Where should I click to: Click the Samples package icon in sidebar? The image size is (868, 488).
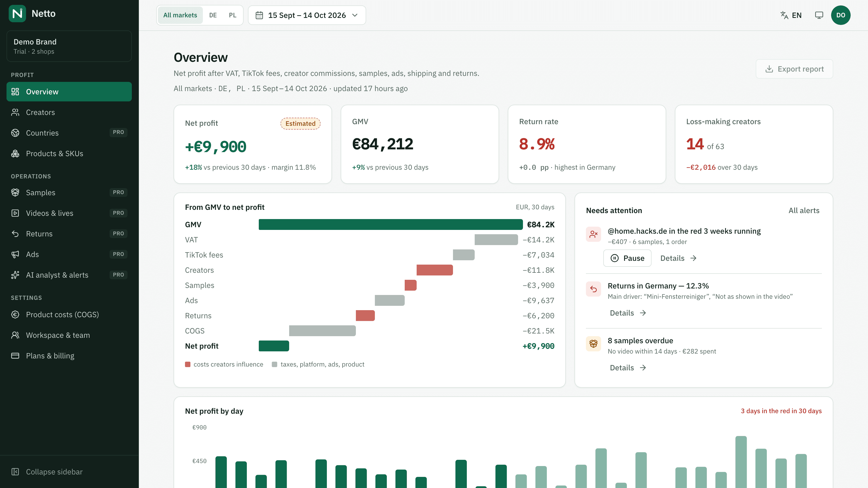point(15,192)
